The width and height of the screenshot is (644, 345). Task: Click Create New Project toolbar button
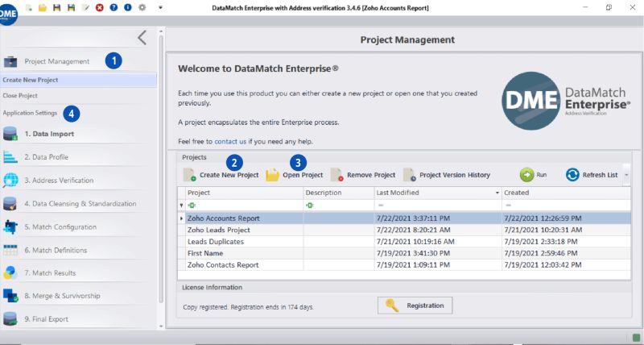[221, 175]
